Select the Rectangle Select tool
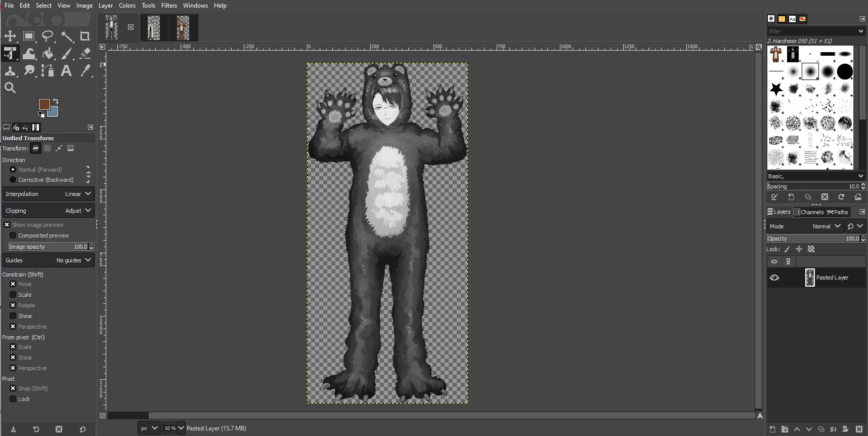The image size is (868, 436). coord(29,36)
